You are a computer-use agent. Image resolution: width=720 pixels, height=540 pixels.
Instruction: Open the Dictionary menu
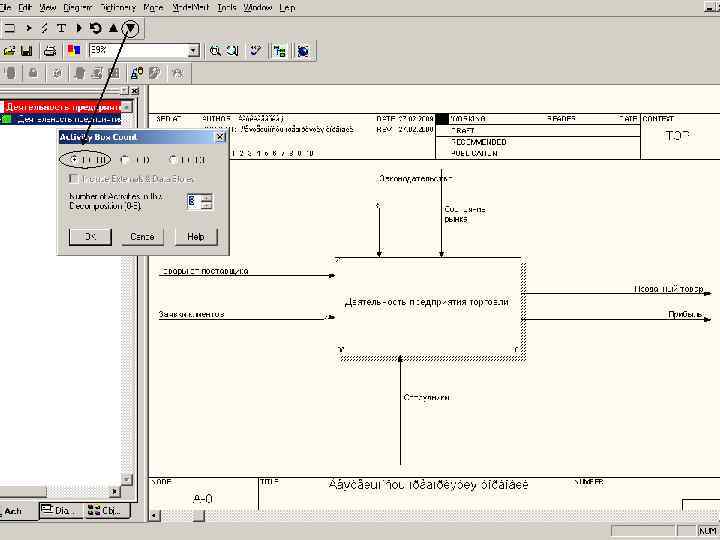click(118, 8)
